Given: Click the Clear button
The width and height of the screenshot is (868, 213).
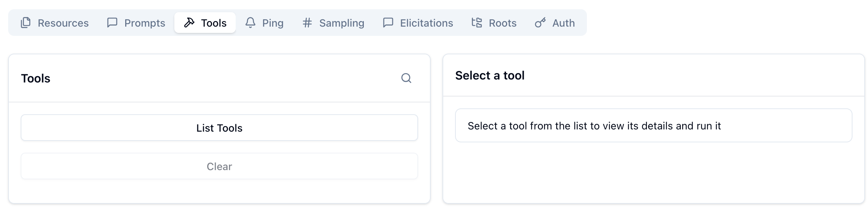Looking at the screenshot, I should click(x=219, y=166).
